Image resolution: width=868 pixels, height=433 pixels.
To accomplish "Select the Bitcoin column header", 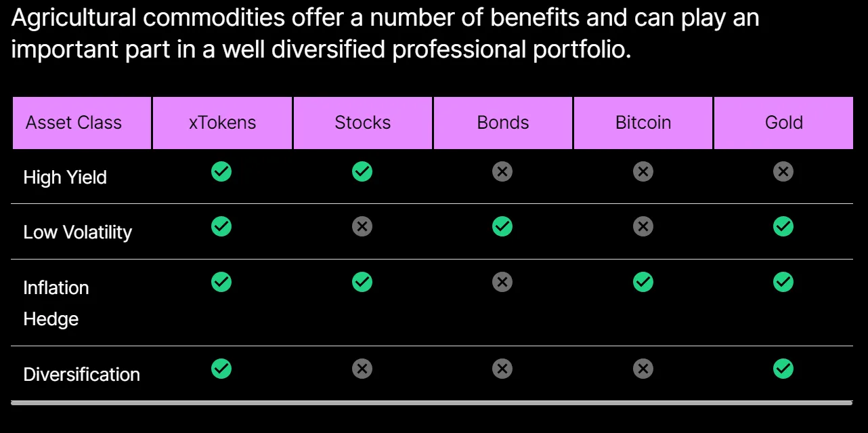I will [643, 123].
